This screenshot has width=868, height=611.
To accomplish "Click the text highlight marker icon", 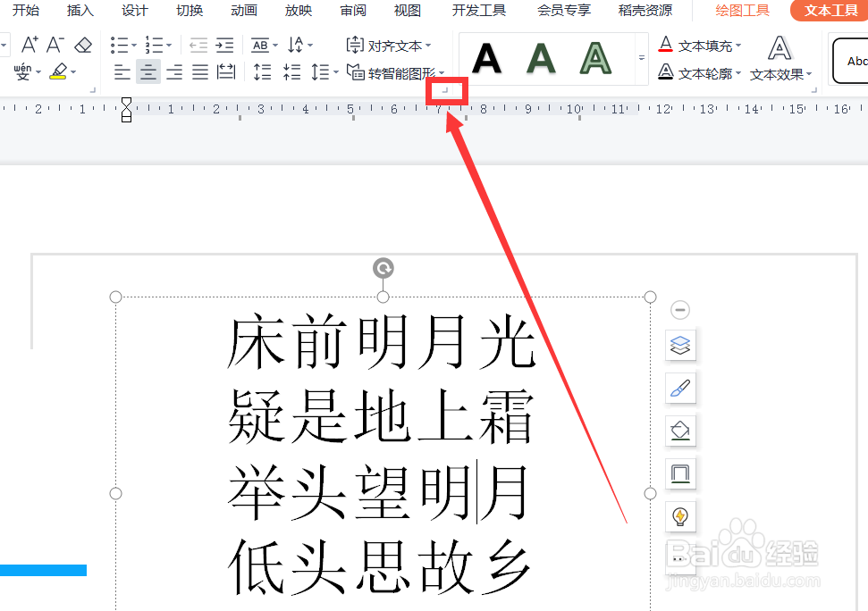I will (x=58, y=71).
